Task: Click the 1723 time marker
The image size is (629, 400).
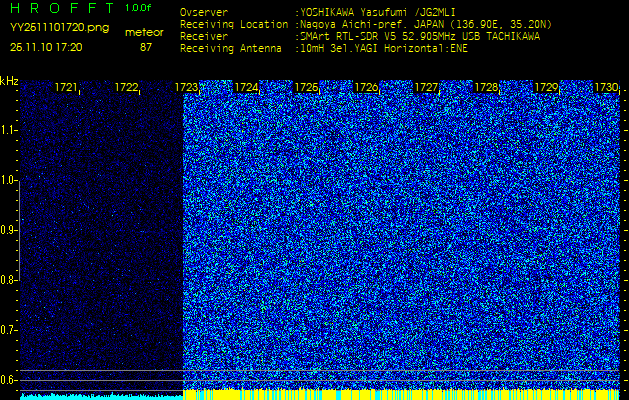Action: click(186, 88)
